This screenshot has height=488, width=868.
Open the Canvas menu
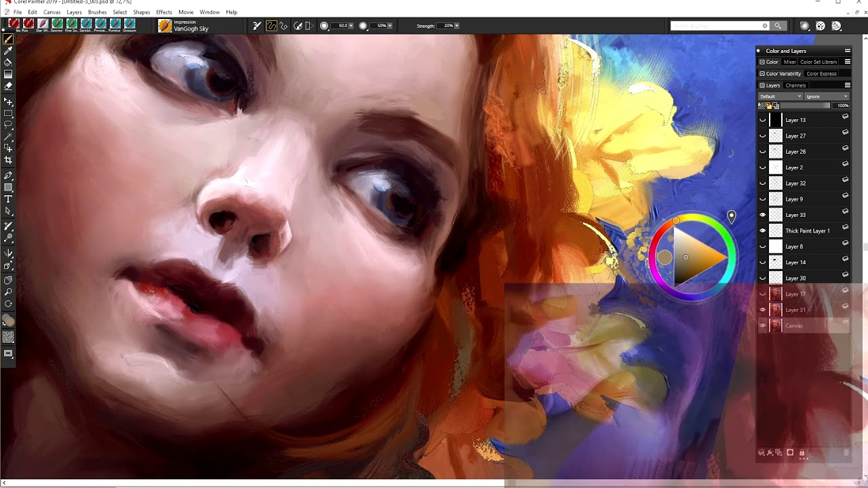coord(52,12)
